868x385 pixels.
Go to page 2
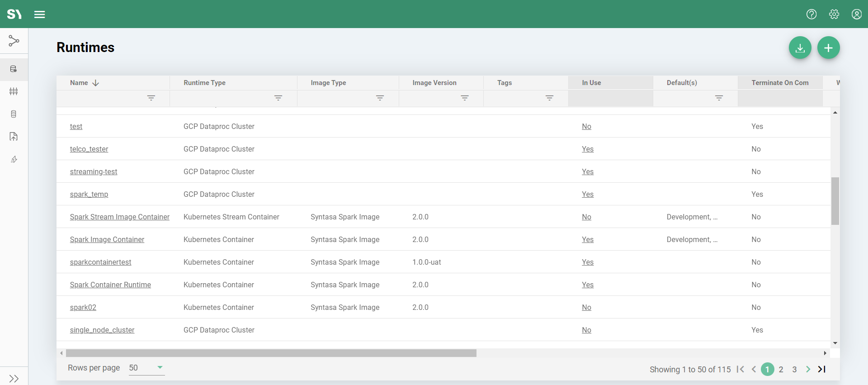click(781, 370)
